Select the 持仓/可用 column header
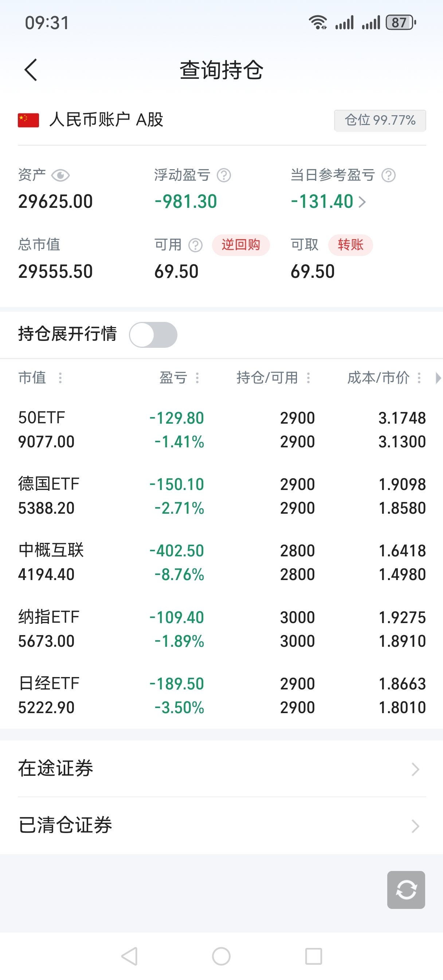The height and width of the screenshot is (980, 443). [267, 378]
